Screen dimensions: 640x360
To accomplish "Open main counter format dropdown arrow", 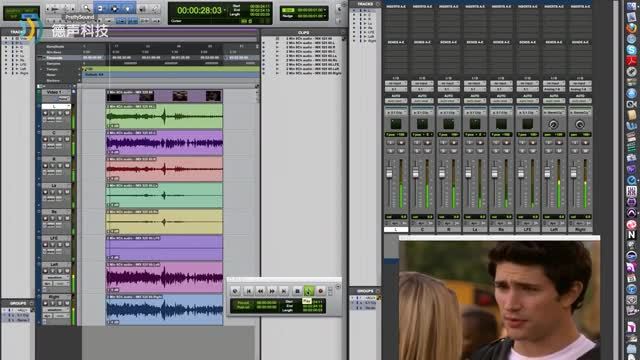I will [x=225, y=10].
